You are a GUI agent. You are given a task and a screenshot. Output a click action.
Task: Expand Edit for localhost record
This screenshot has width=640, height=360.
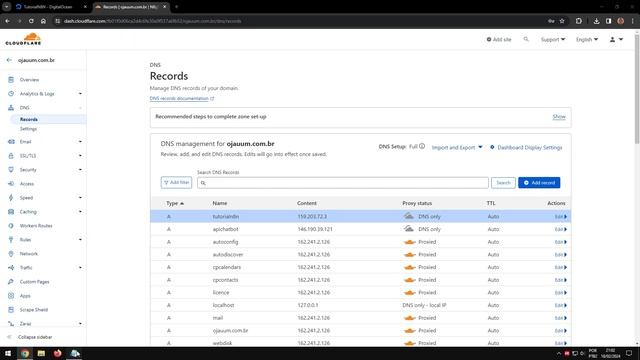(561, 305)
